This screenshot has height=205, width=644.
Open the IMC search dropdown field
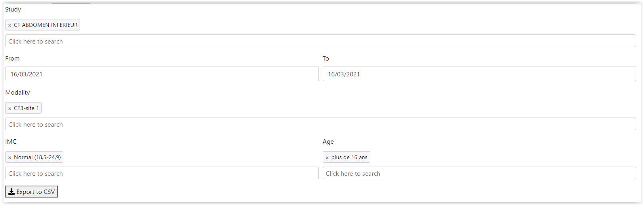tap(162, 173)
